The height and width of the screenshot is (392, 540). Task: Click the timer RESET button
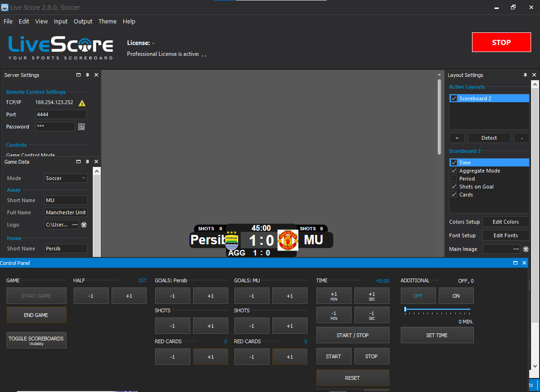coord(352,378)
